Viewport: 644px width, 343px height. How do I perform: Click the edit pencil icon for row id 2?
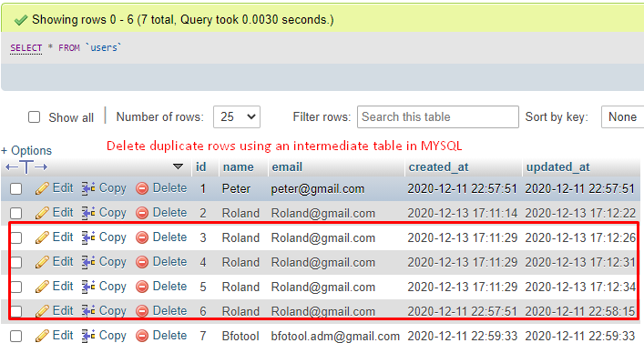(x=42, y=213)
